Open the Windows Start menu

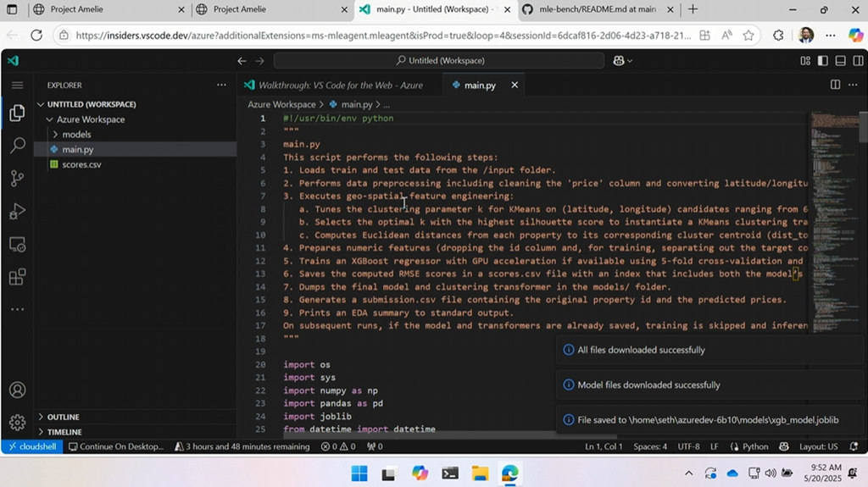[x=359, y=473]
